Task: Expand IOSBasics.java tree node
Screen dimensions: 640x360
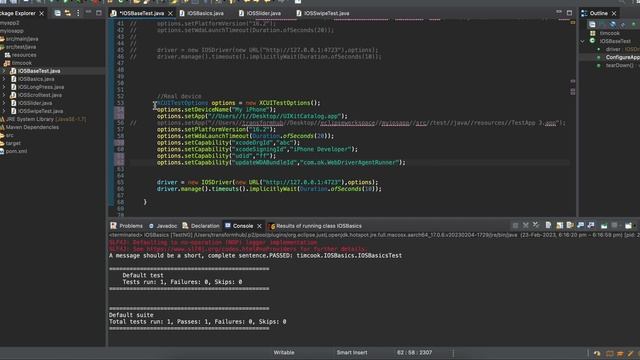Action: point(4,79)
